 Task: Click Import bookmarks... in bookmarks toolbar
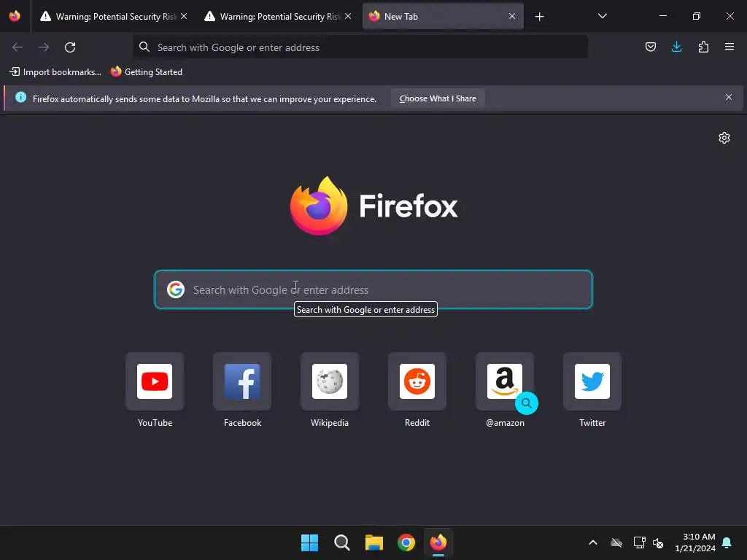pos(55,72)
